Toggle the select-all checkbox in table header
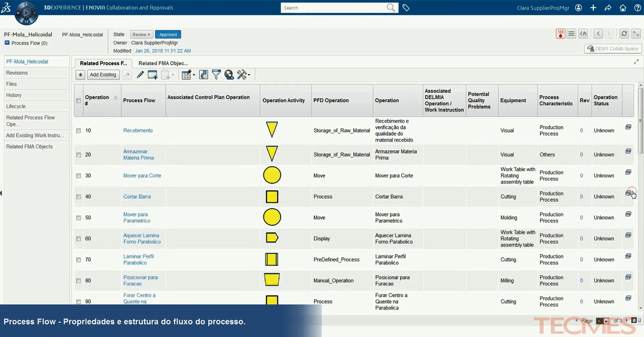Image resolution: width=644 pixels, height=337 pixels. click(78, 100)
